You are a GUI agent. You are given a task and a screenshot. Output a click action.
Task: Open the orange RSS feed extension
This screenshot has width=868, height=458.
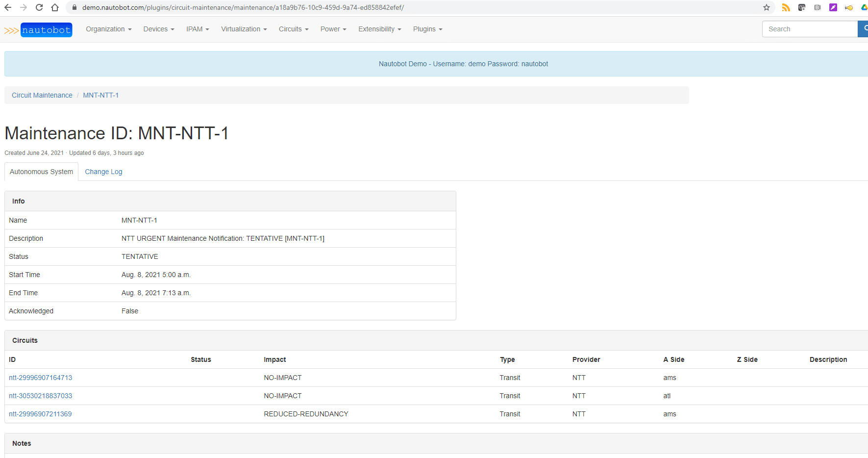point(786,7)
